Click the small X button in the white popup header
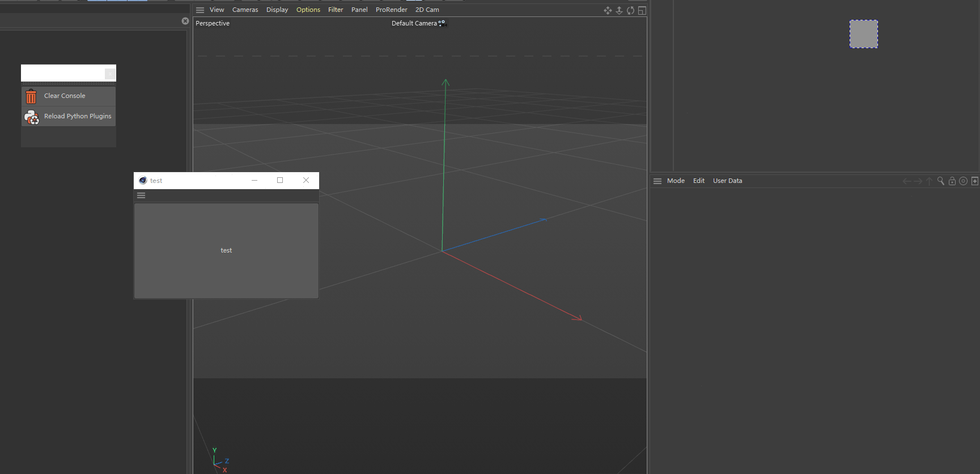 click(x=110, y=74)
